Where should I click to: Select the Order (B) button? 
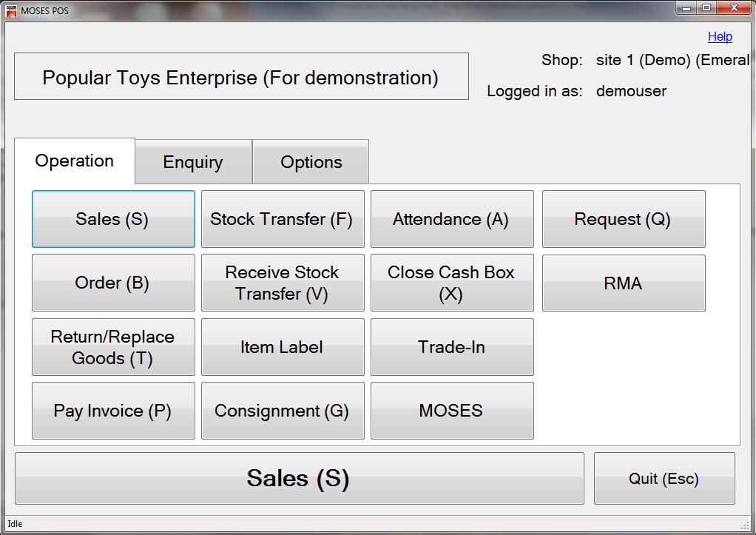[x=113, y=283]
